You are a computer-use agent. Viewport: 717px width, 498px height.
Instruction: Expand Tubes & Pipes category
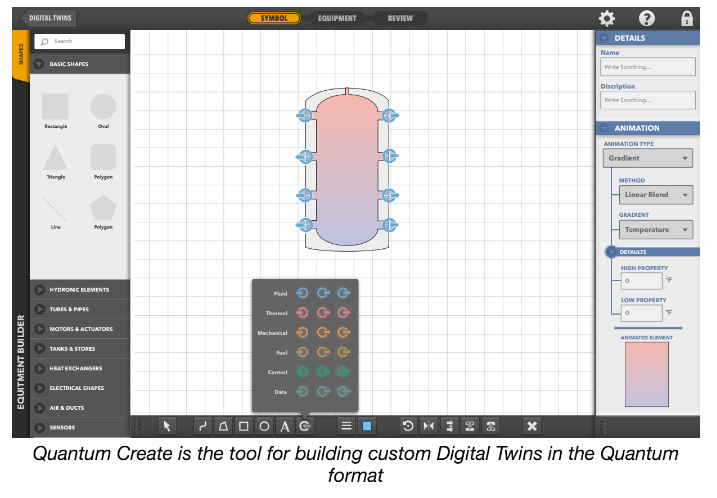[80, 309]
